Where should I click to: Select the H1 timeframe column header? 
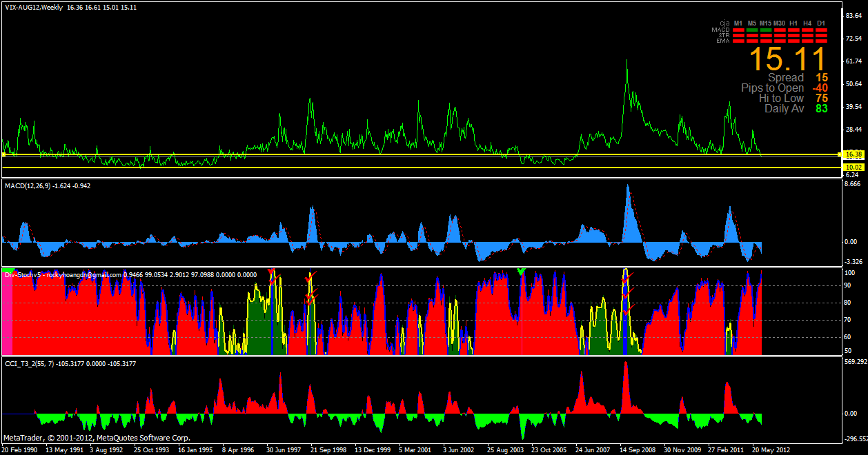click(x=793, y=23)
